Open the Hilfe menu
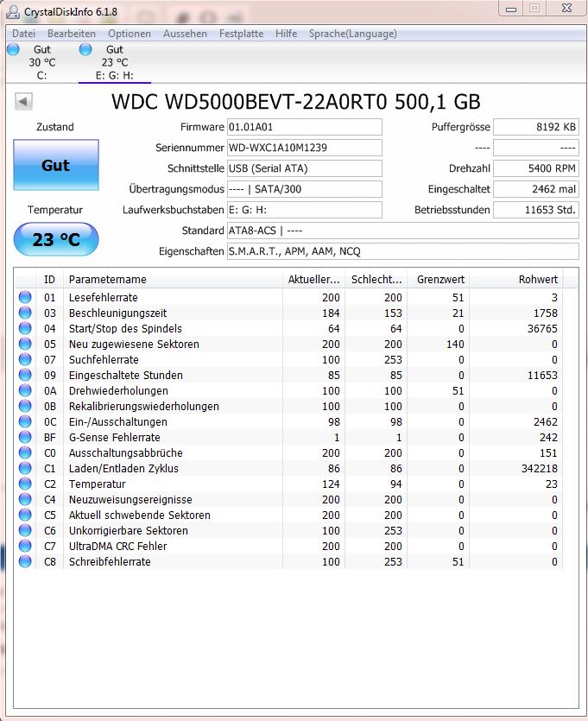Image resolution: width=588 pixels, height=721 pixels. [x=287, y=34]
